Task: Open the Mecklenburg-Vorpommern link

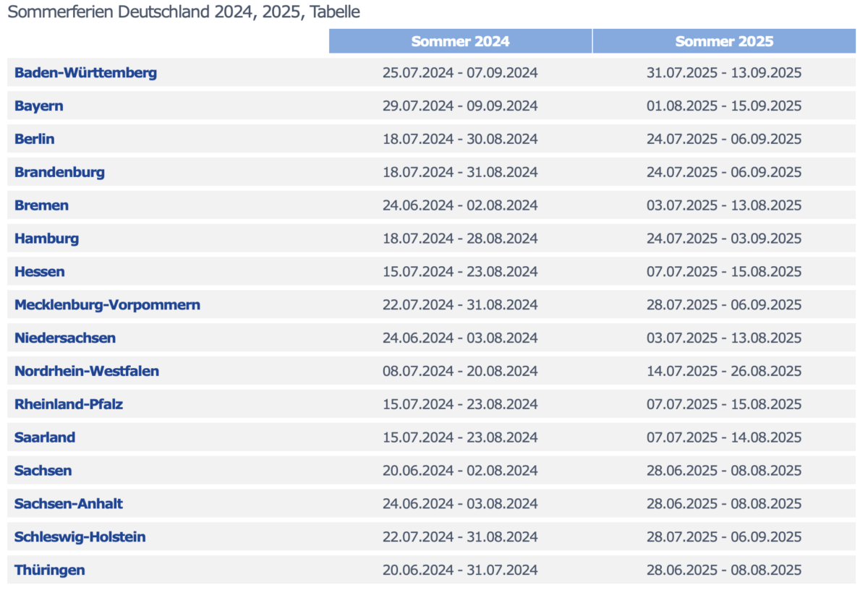Action: click(107, 305)
